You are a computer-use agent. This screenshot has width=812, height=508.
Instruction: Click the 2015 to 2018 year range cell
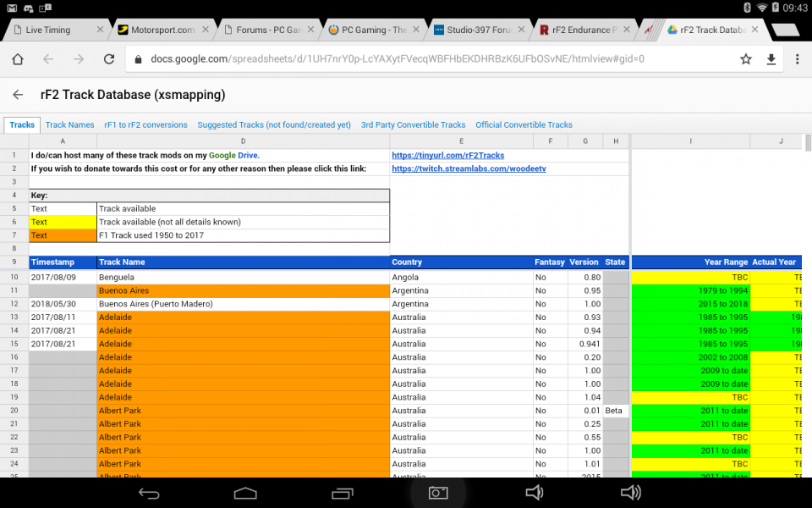(x=691, y=304)
